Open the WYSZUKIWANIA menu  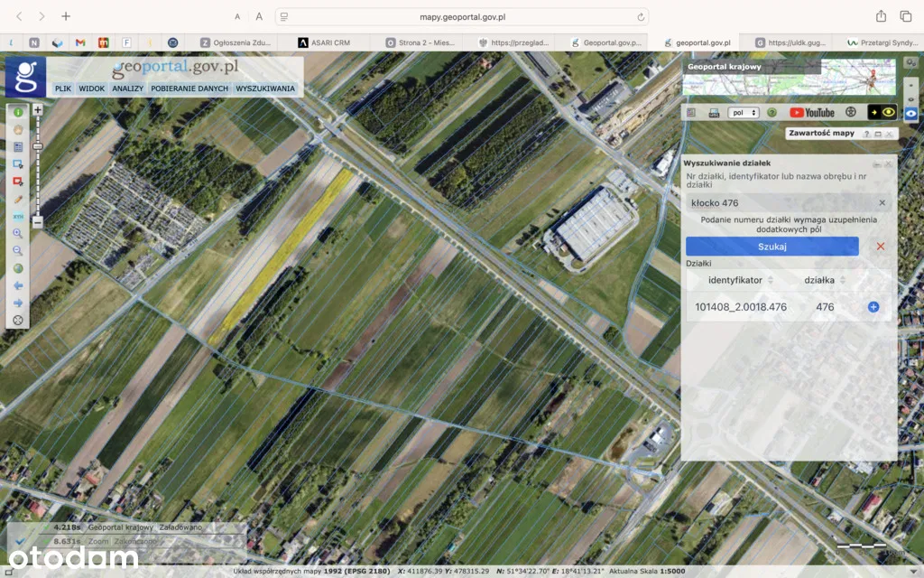click(x=265, y=89)
